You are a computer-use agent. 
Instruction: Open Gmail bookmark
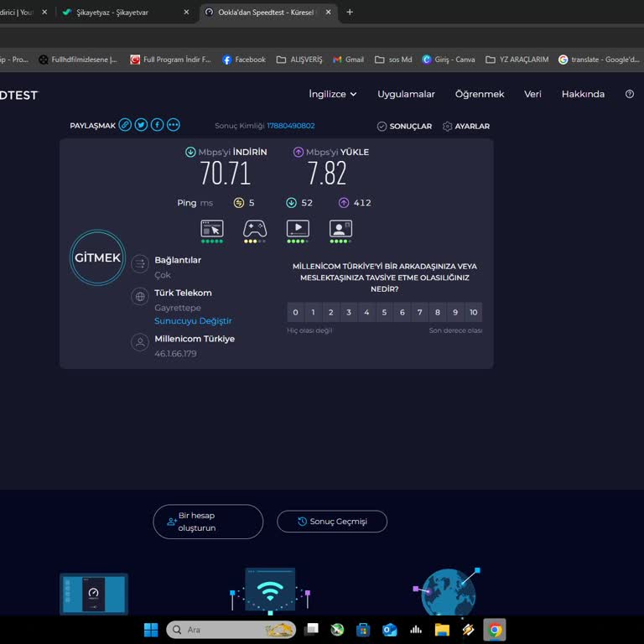(x=348, y=60)
